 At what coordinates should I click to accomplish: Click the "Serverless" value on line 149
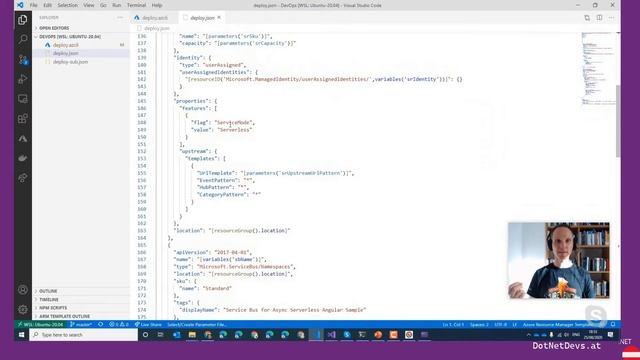tap(235, 130)
